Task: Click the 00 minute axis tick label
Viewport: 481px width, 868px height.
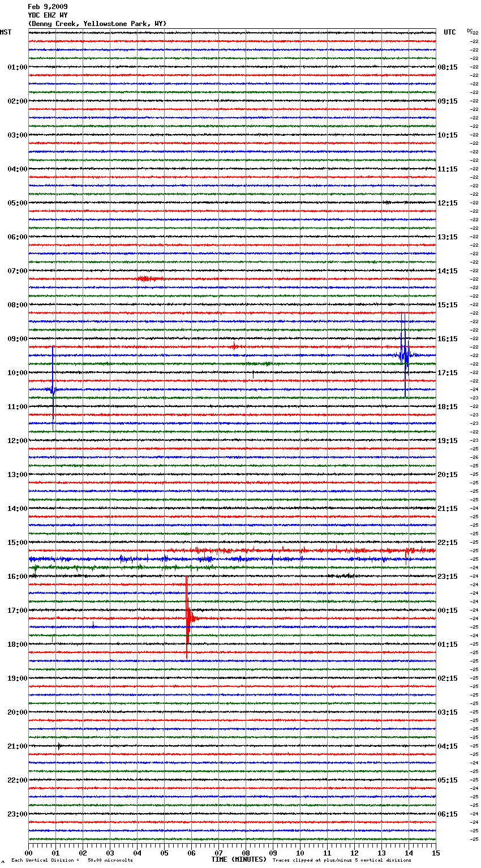Action: tap(29, 853)
